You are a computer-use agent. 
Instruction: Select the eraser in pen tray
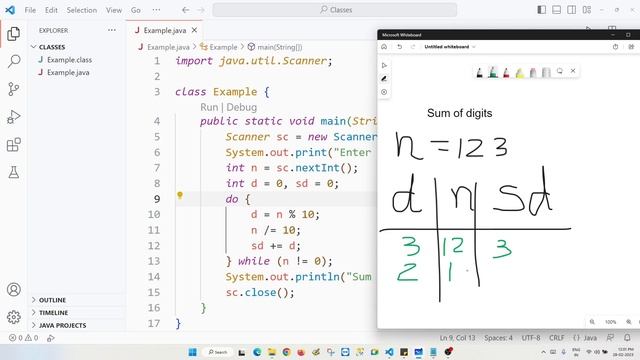point(533,73)
